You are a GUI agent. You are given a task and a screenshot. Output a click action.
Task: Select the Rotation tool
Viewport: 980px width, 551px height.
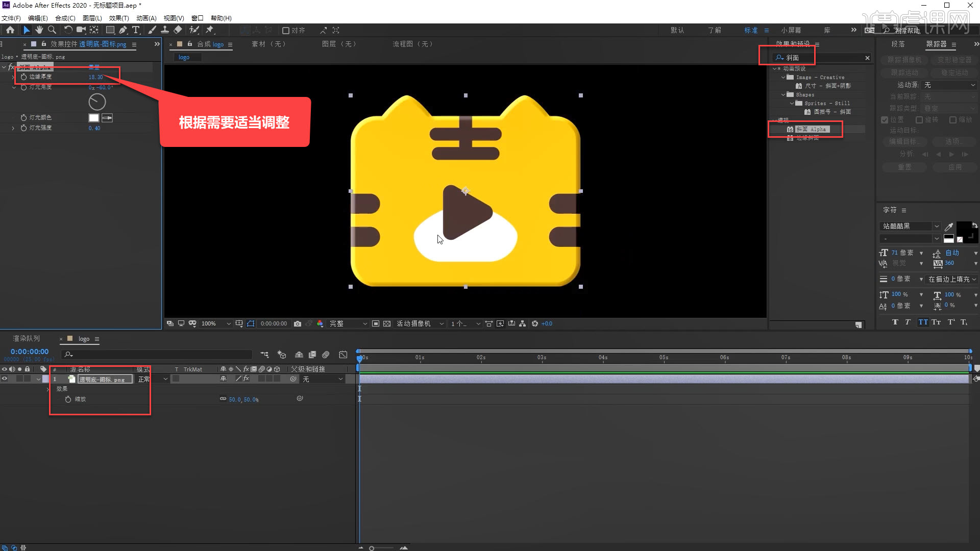pos(68,30)
